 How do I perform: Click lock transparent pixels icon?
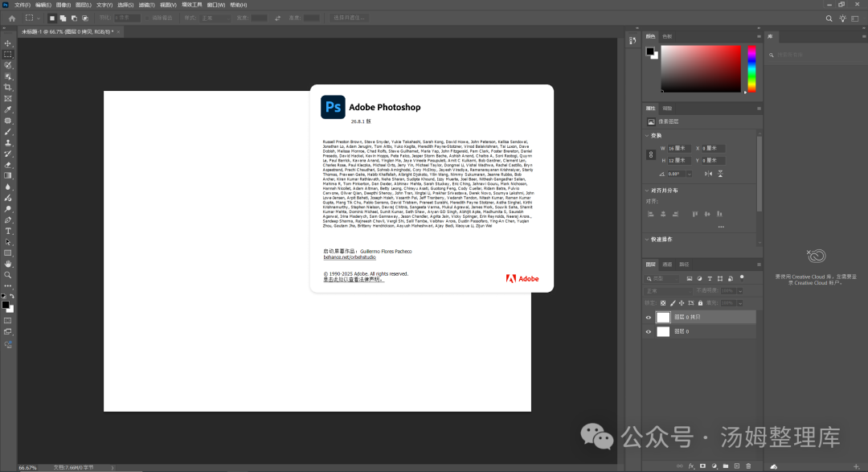(x=663, y=303)
